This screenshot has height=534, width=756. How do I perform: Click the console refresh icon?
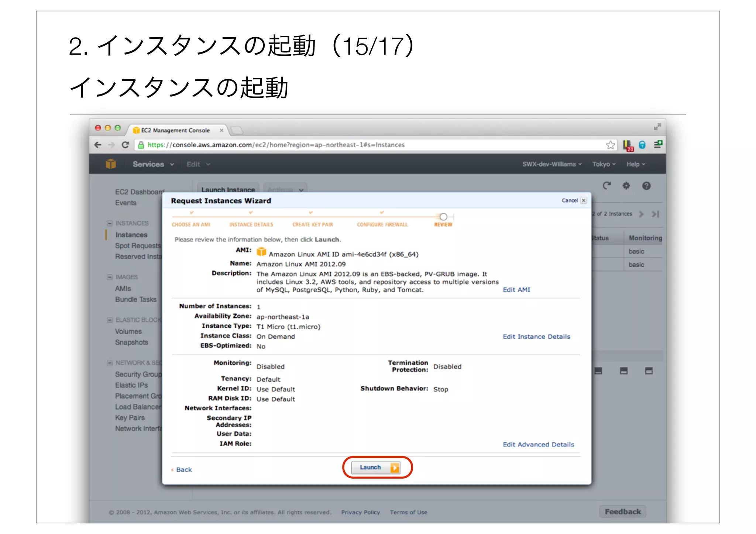pos(606,186)
